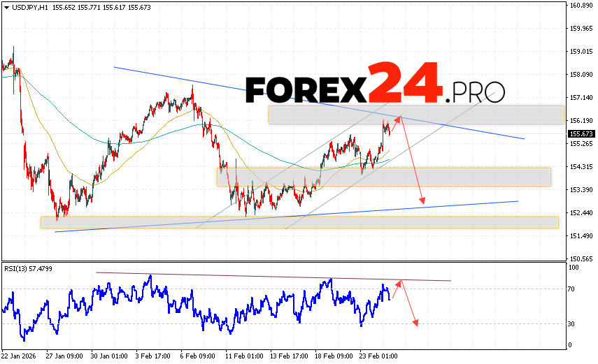Viewport: 598px width, 364px height.
Task: Select the 159.015 price axis label
Action: 581,52
